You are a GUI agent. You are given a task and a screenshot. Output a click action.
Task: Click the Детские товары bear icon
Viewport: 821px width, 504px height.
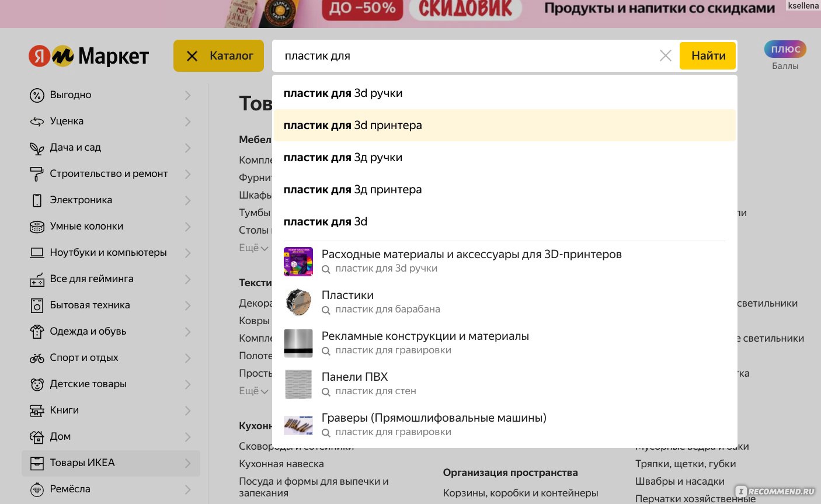(x=37, y=384)
